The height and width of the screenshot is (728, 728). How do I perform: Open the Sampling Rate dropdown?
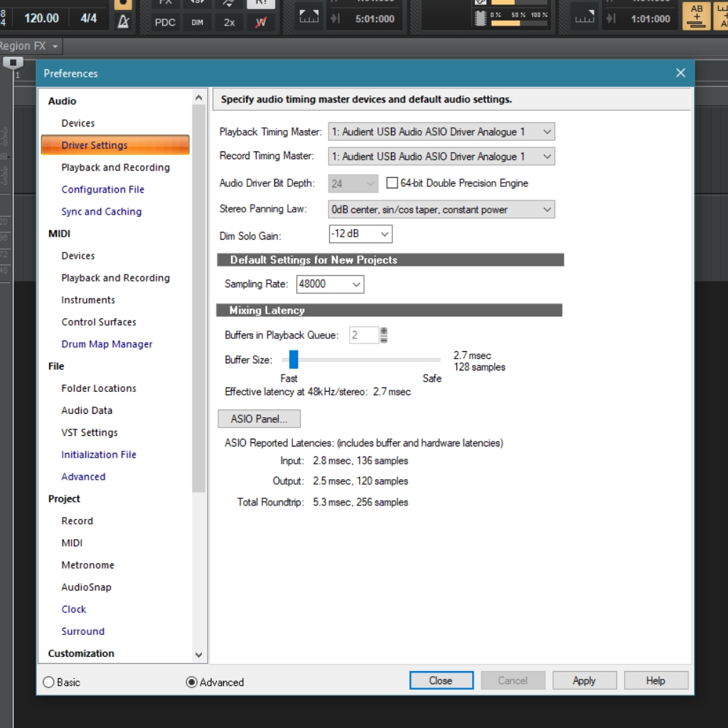point(330,284)
